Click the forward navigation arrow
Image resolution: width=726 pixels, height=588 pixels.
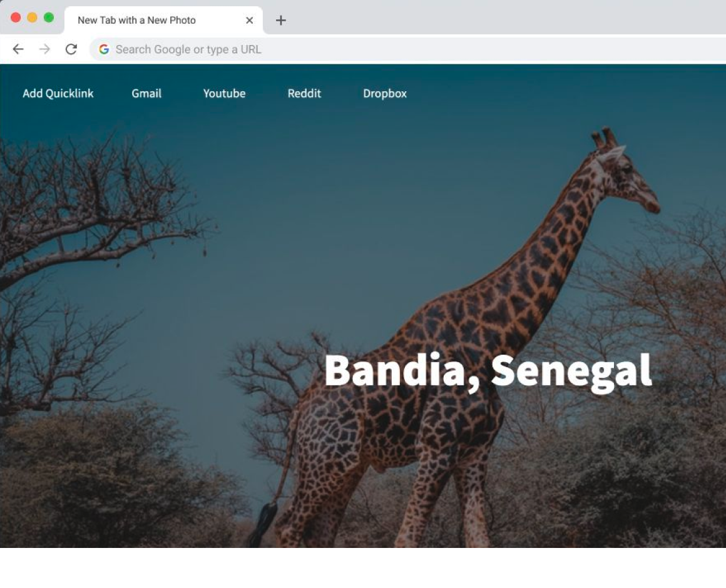coord(44,49)
